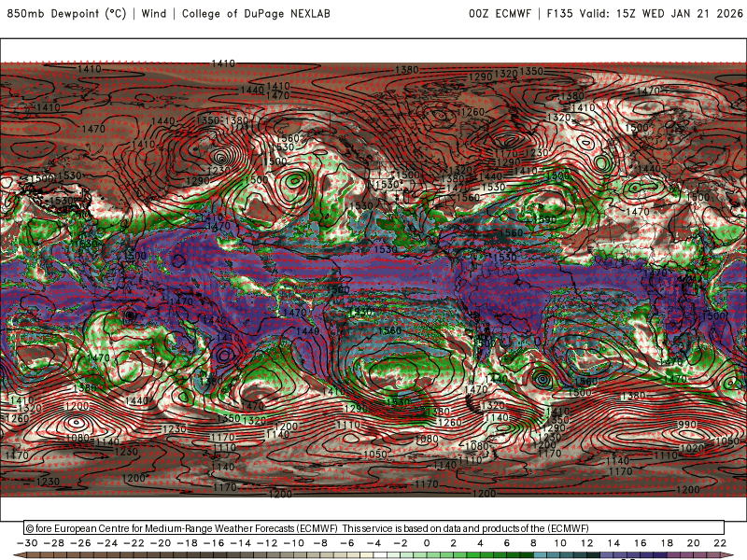Click the '22' legend value
Screen dimensions: 747x560
click(x=720, y=543)
